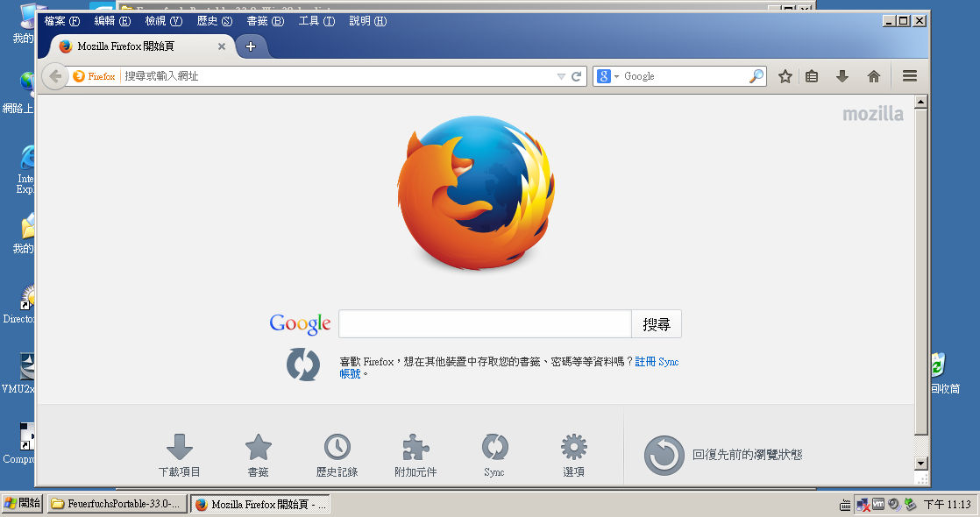Viewport: 980px width, 517px height.
Task: Click the system clock 下午 11:13
Action: pos(947,505)
